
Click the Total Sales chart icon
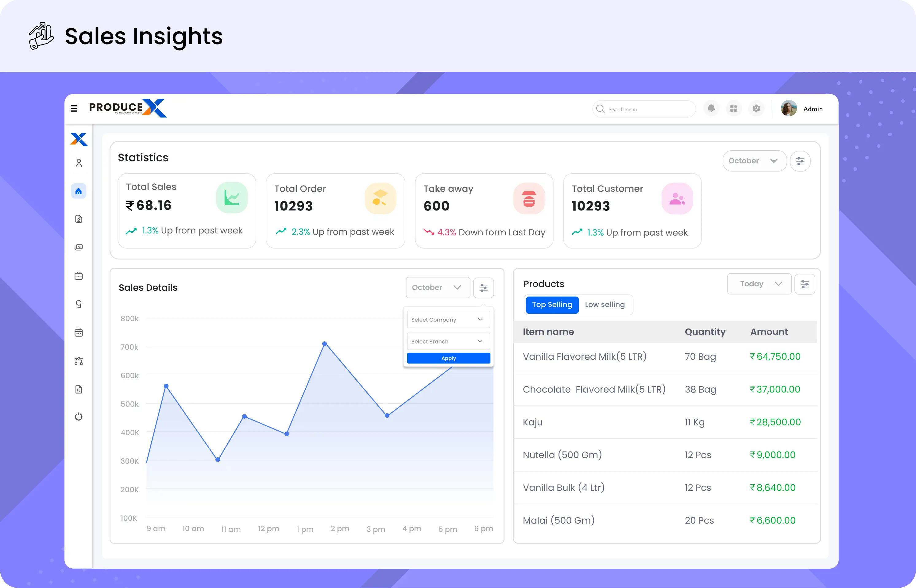232,198
